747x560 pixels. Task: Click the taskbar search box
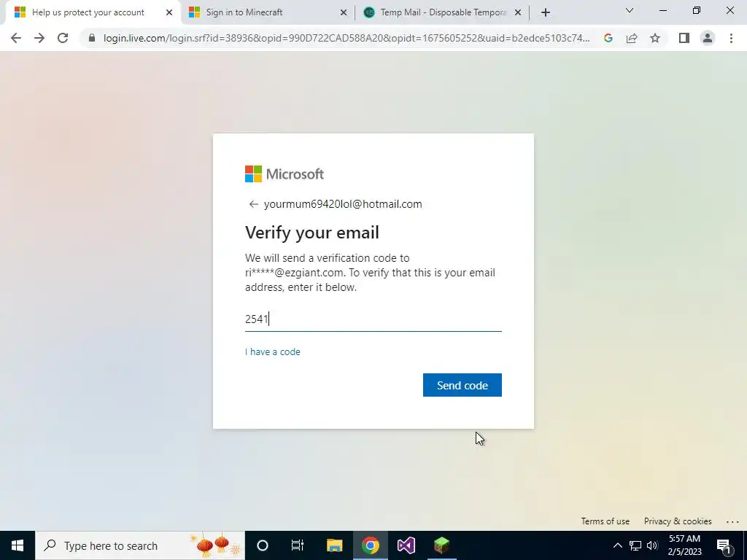pyautogui.click(x=140, y=545)
